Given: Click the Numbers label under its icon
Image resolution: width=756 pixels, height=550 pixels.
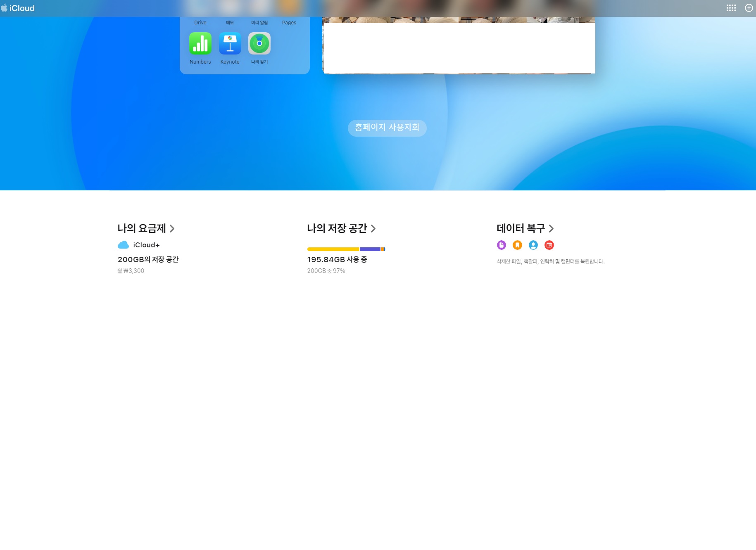Looking at the screenshot, I should [200, 62].
